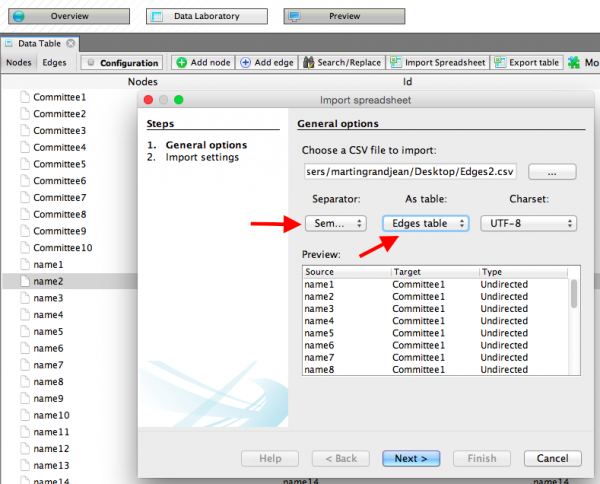Switch to the Nodes table view

[x=19, y=62]
